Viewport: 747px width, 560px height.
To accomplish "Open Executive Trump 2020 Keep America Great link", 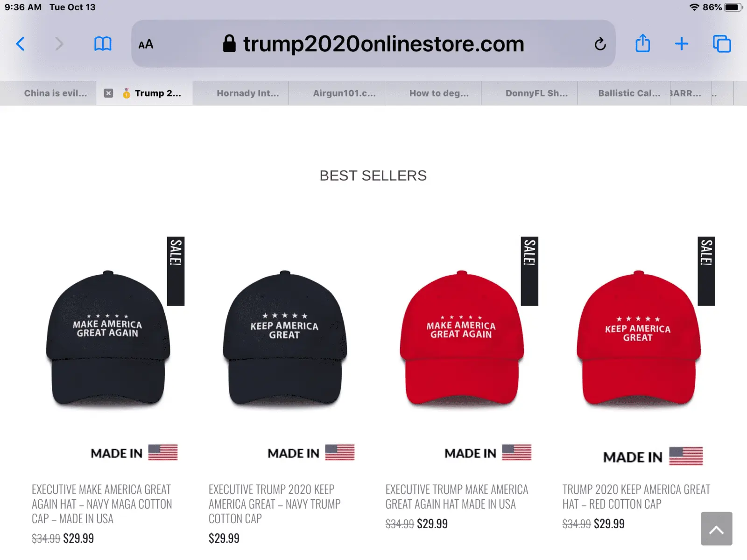I will coord(275,504).
